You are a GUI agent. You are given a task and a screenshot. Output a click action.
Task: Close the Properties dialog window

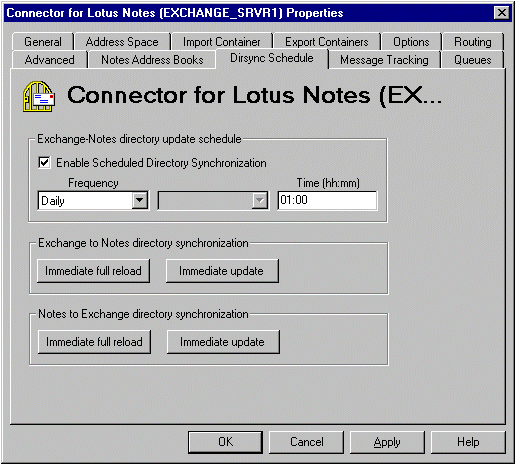click(x=502, y=13)
